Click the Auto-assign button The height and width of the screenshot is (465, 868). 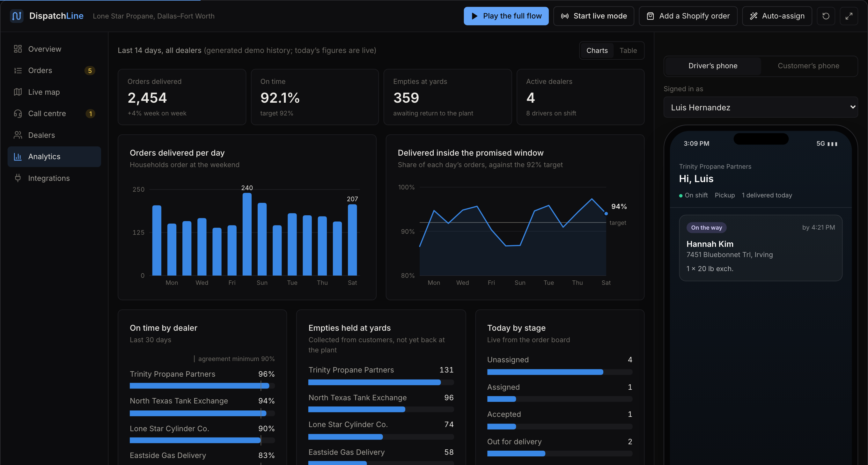[777, 16]
